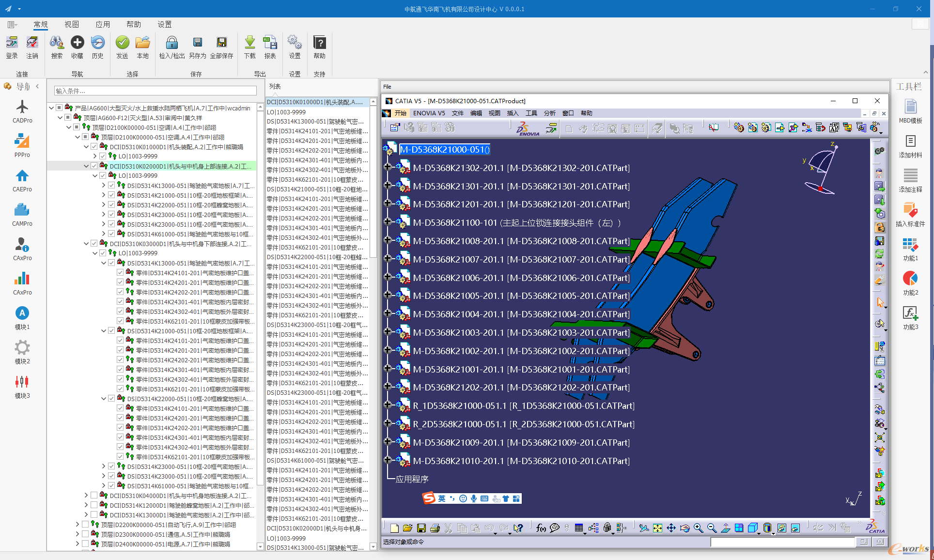
Task: Toggle checkbox for LO|1003-9999 under DCI|D5310K01000D1
Action: pyautogui.click(x=103, y=156)
